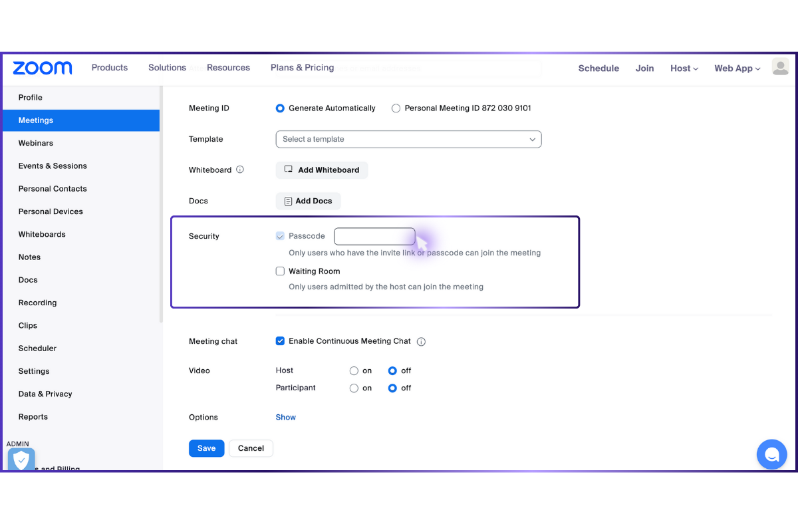Click into the Passcode input field

click(x=374, y=236)
